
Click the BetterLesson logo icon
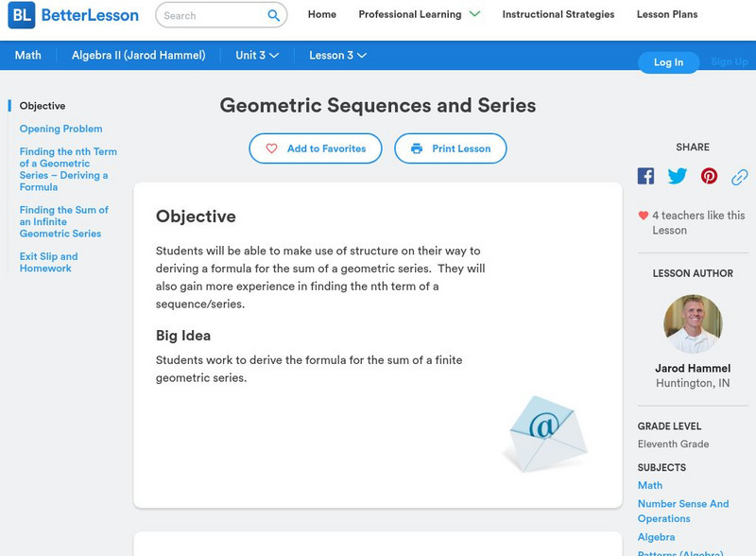[x=21, y=15]
